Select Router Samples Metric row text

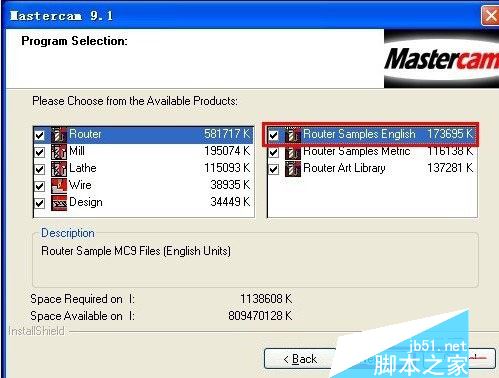[357, 151]
